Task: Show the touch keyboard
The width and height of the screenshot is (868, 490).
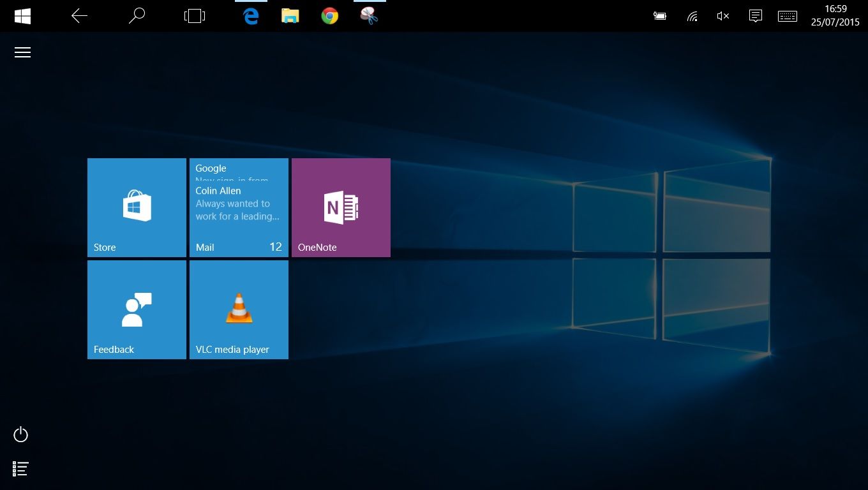Action: [788, 16]
